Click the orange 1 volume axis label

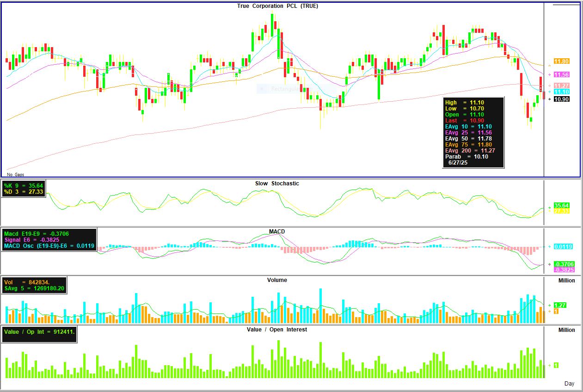[556, 311]
